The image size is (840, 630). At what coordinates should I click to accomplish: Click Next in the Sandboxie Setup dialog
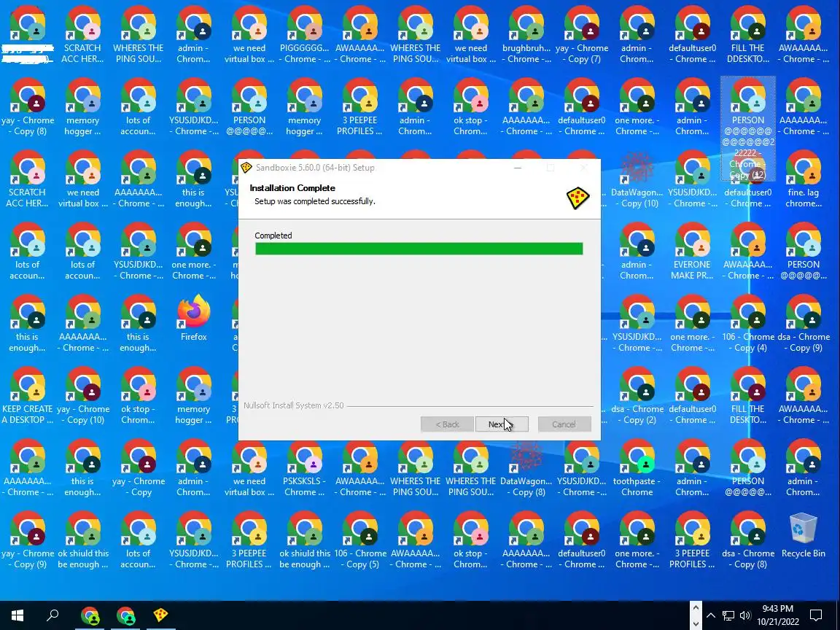coord(502,424)
